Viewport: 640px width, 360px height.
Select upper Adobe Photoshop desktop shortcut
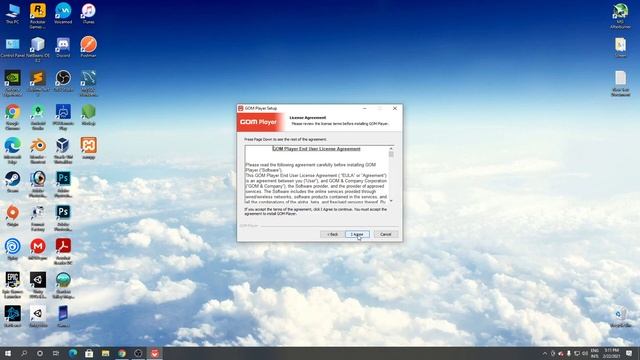[x=63, y=184]
